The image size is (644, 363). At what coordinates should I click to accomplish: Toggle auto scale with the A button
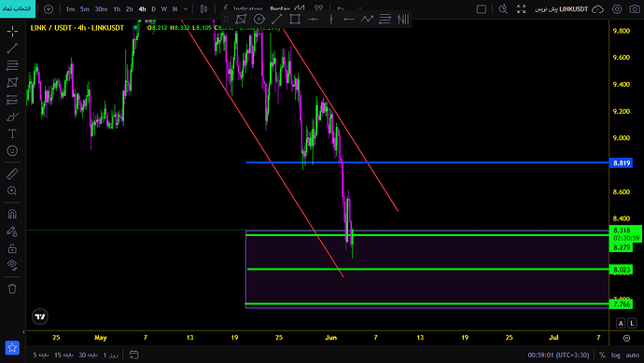click(621, 323)
